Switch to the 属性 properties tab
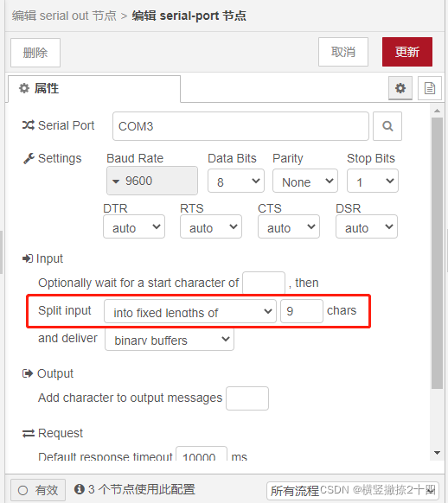Image resolution: width=448 pixels, height=503 pixels. pyautogui.click(x=94, y=88)
